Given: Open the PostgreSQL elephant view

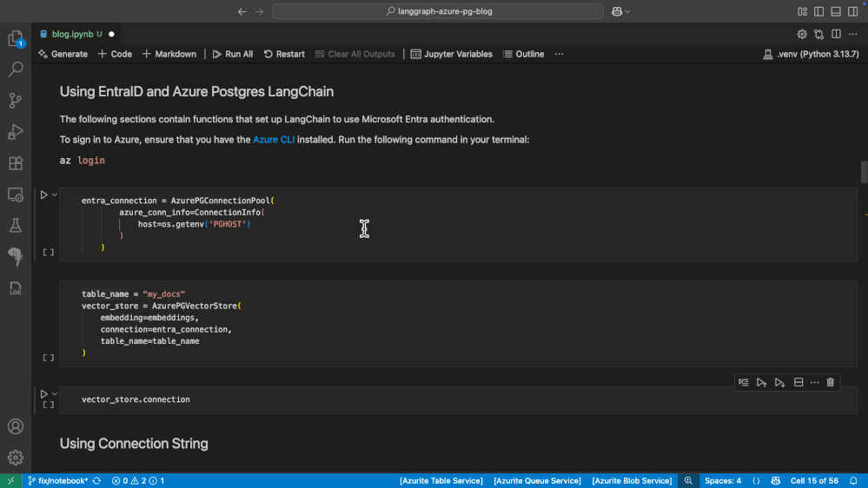Looking at the screenshot, I should [16, 257].
